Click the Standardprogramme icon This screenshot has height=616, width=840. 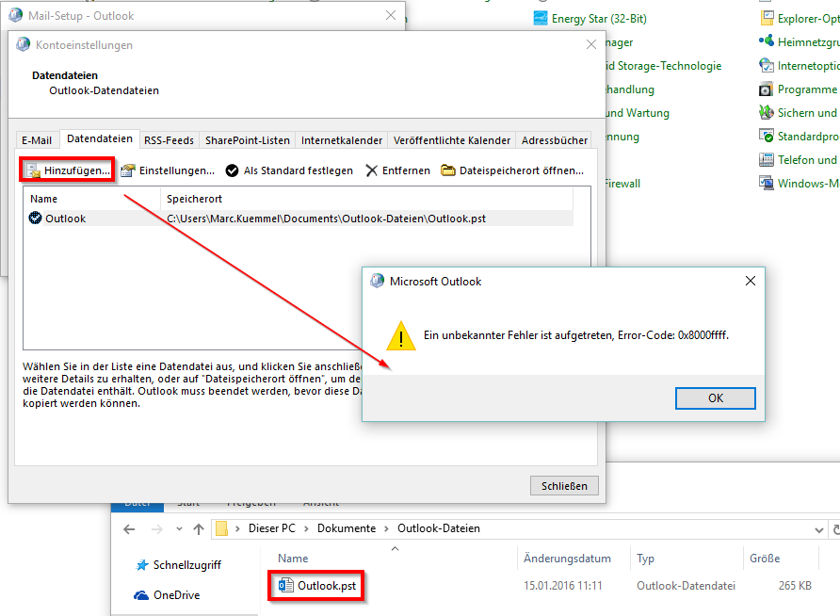[767, 136]
